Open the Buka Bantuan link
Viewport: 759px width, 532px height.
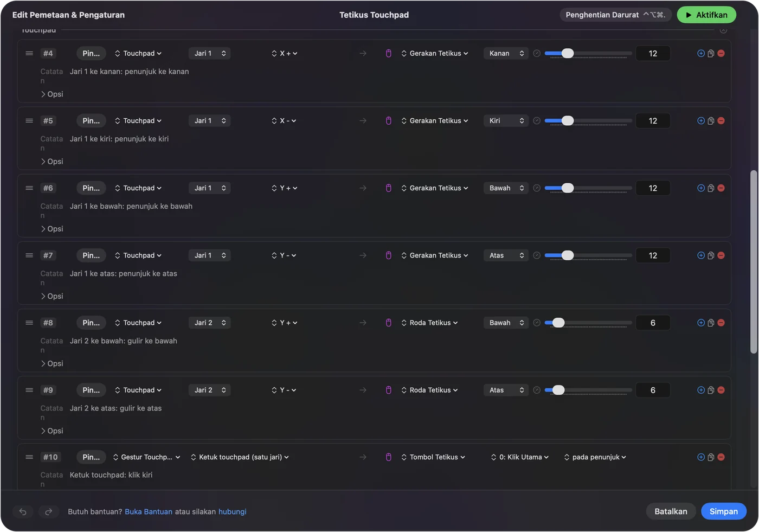coord(149,511)
